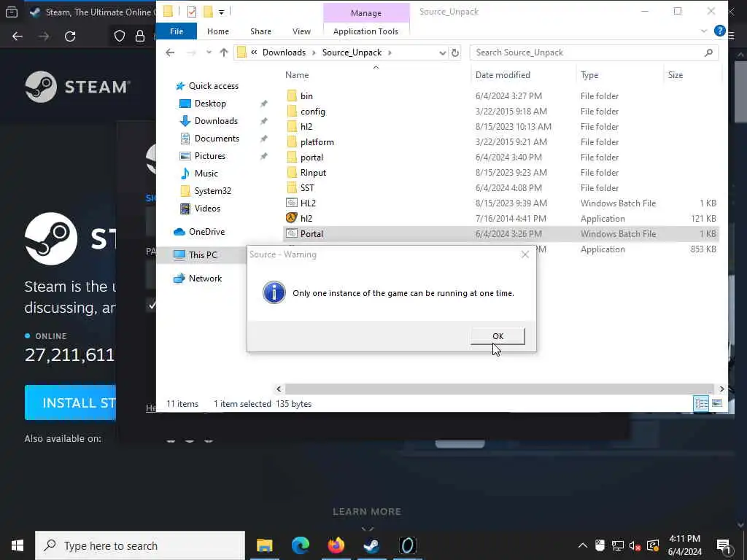Screen dimensions: 747x560
Task: Switch to Application Tools tab
Action: coord(365,31)
